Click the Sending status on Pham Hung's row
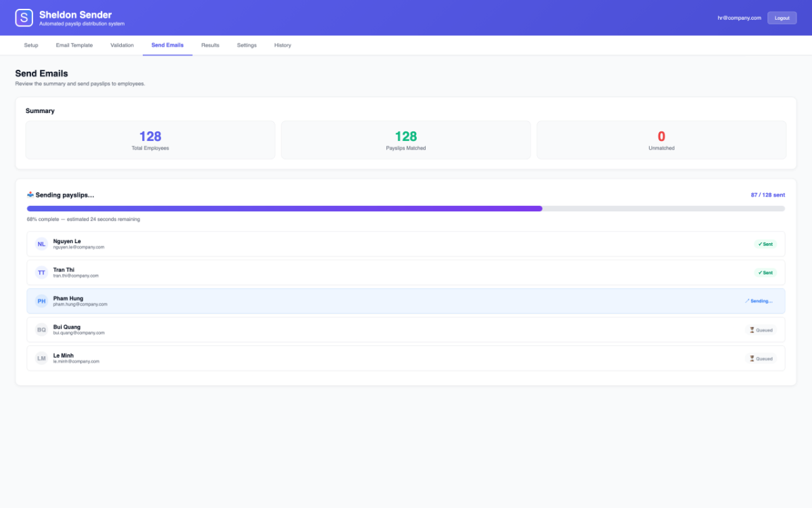812x508 pixels. click(759, 301)
